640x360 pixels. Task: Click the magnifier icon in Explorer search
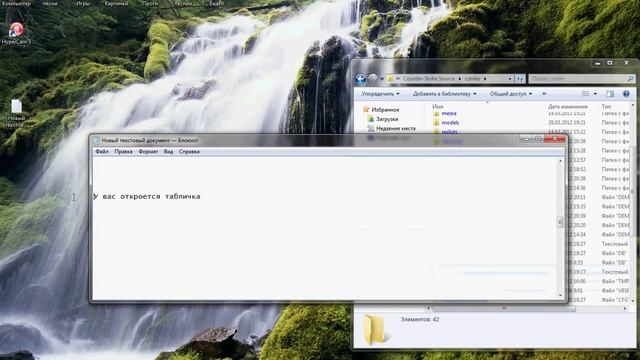point(630,78)
